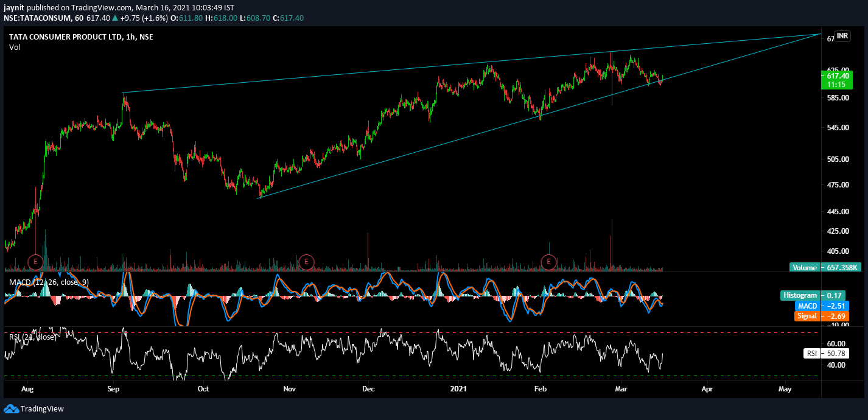Click the Mar label on time axis
The height and width of the screenshot is (420, 868).
[621, 388]
